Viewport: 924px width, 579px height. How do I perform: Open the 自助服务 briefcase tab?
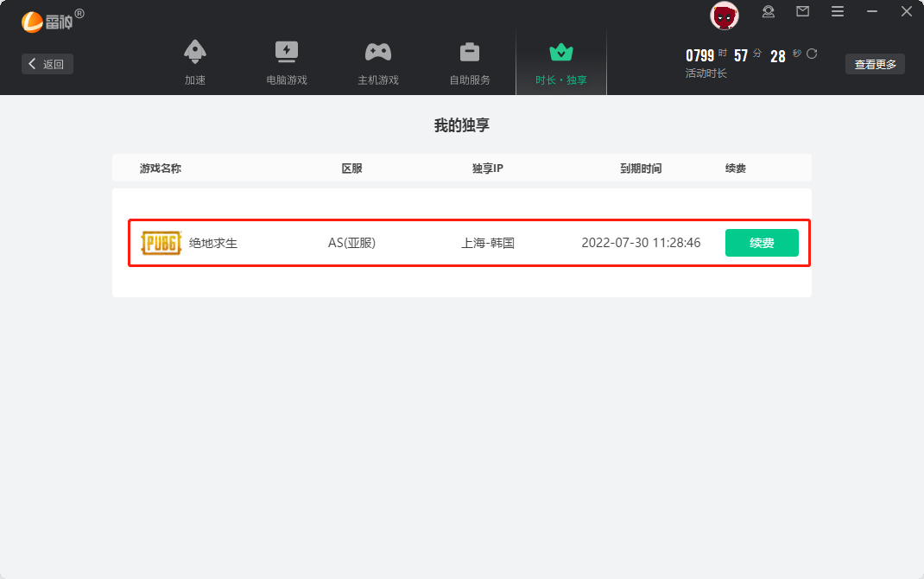[470, 62]
